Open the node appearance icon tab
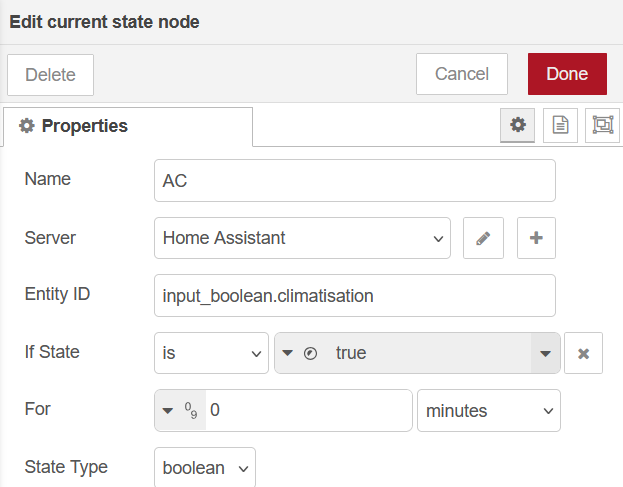Screen dimensions: 623x487 (x=602, y=125)
